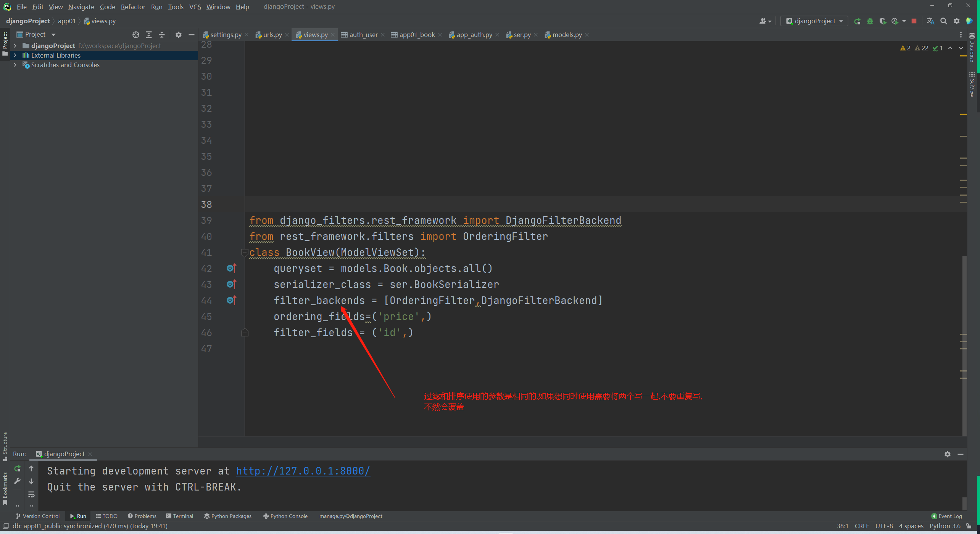980x534 pixels.
Task: Open the Refactor menu
Action: 133,7
